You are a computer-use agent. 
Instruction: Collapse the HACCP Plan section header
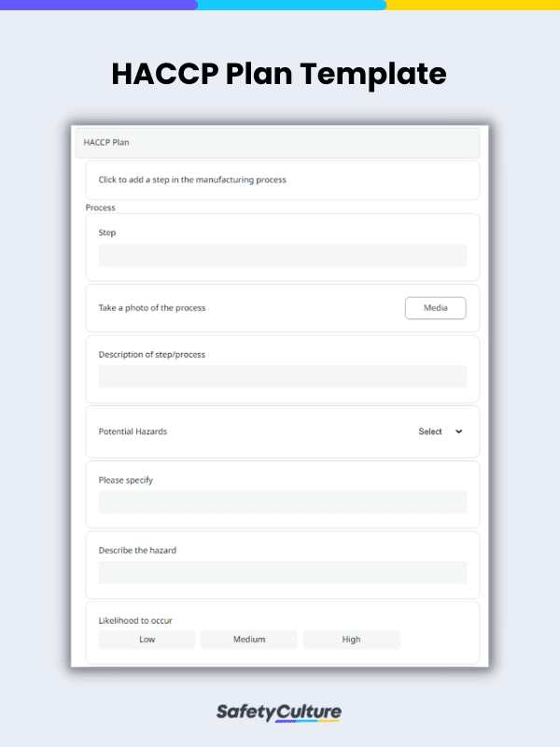(277, 143)
